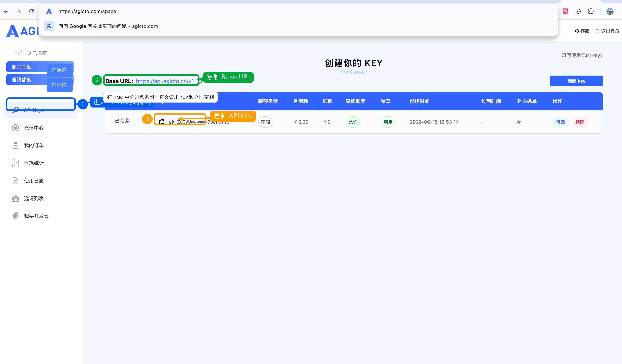Click the logout icon beside 退出登录
This screenshot has height=364, width=622.
(597, 31)
